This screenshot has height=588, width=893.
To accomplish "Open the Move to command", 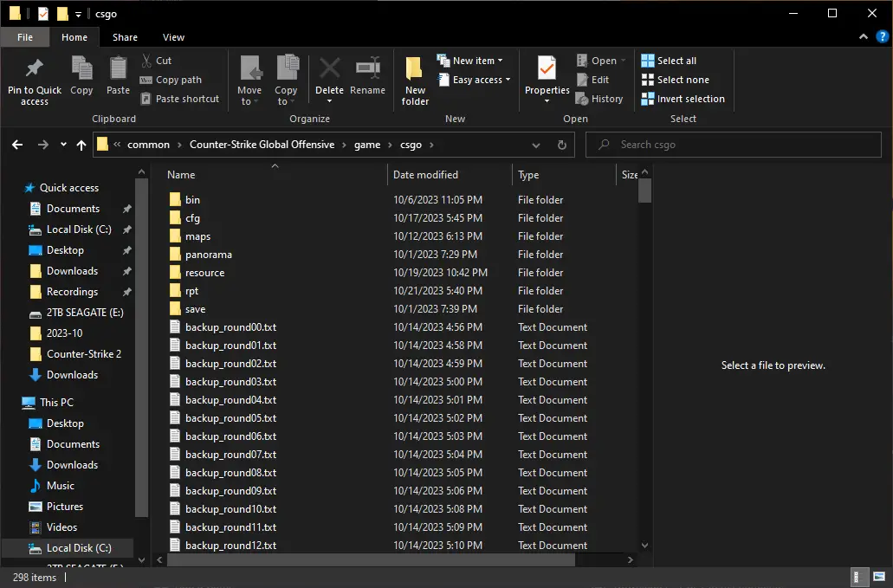I will pos(249,81).
